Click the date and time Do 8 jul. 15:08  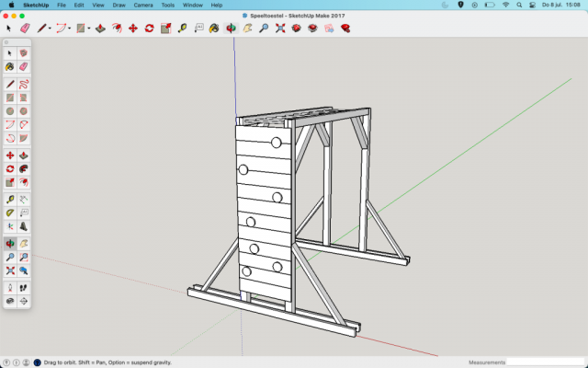tap(561, 5)
